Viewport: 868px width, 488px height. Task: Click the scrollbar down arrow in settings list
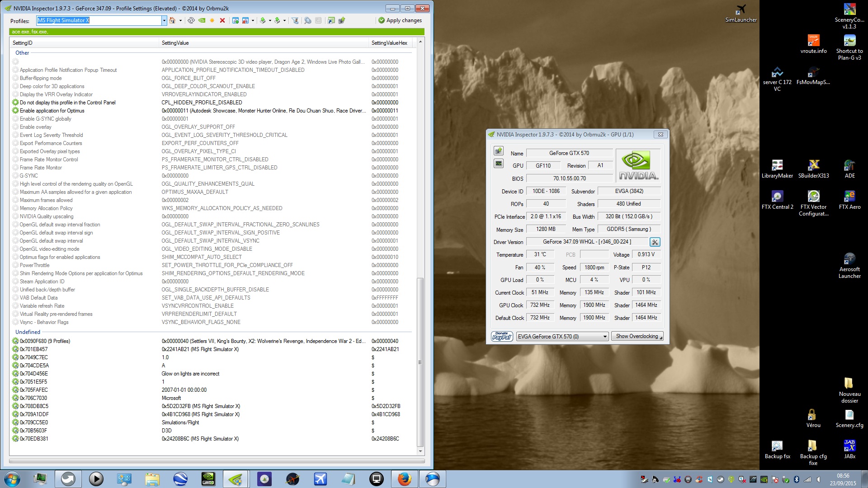420,451
